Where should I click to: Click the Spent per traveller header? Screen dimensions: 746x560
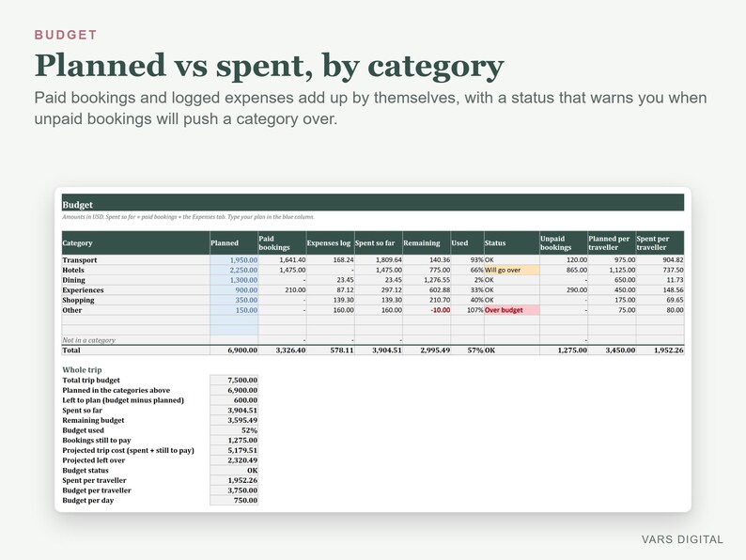[660, 243]
